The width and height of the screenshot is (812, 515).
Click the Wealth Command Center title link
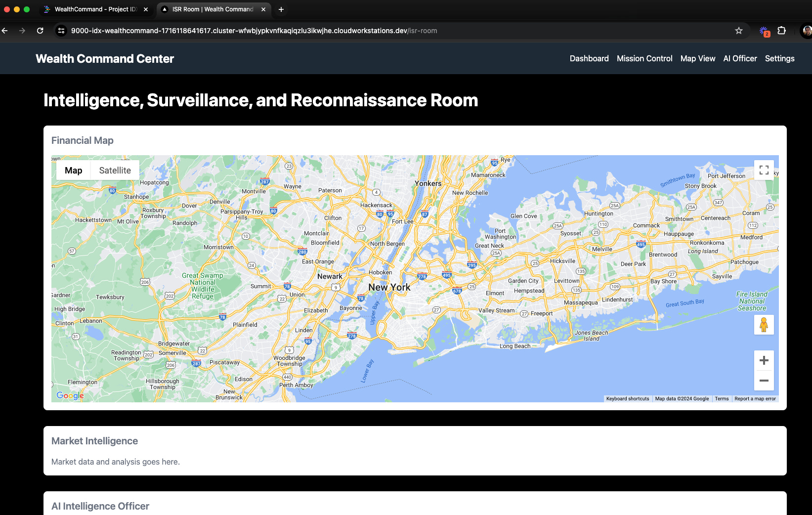pos(105,58)
